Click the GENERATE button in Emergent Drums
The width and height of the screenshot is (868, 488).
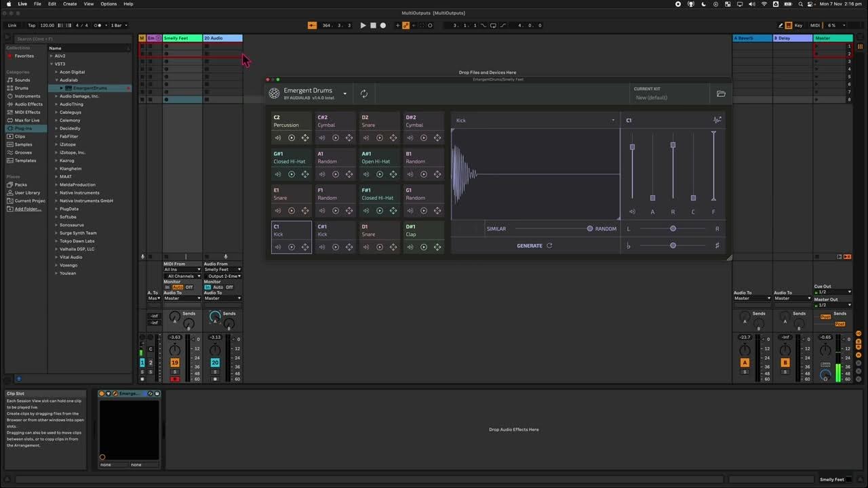click(534, 245)
